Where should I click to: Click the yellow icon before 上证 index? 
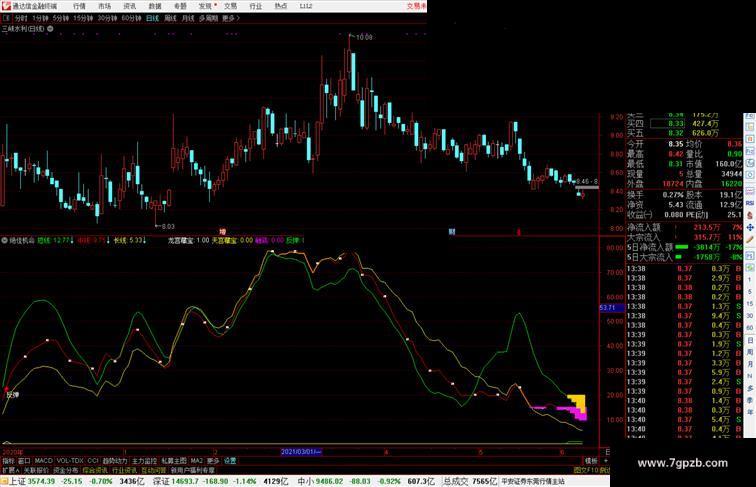(4, 481)
